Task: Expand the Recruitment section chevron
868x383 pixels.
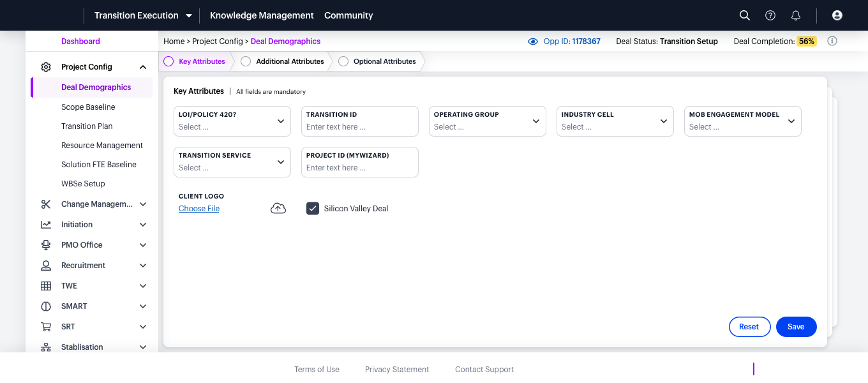Action: tap(143, 266)
